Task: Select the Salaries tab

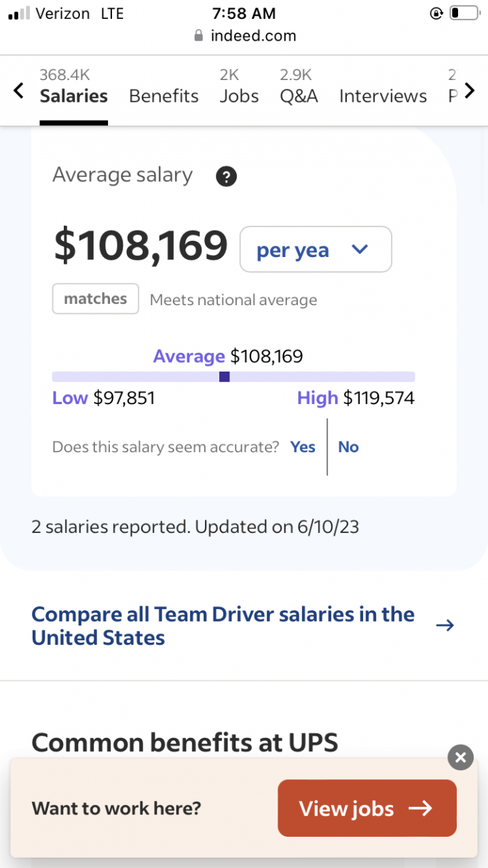Action: pos(73,96)
